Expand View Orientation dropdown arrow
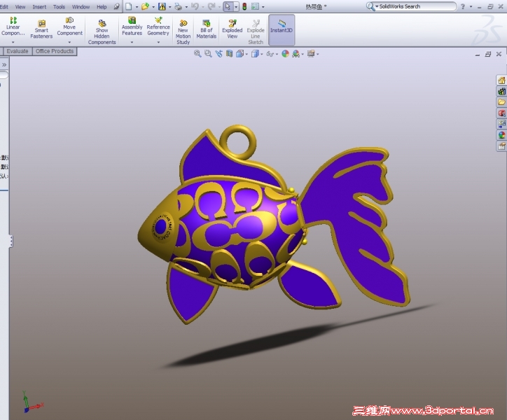The image size is (507, 420). pos(246,55)
